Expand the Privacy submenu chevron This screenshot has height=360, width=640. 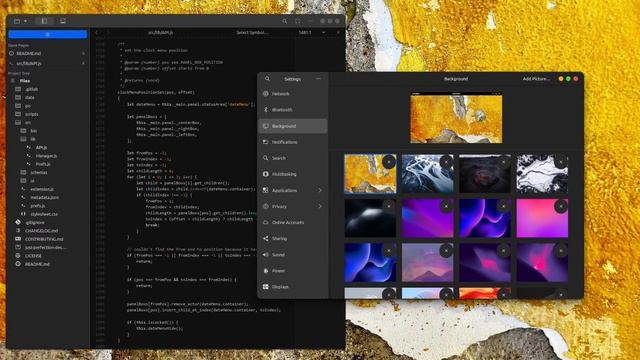(320, 207)
